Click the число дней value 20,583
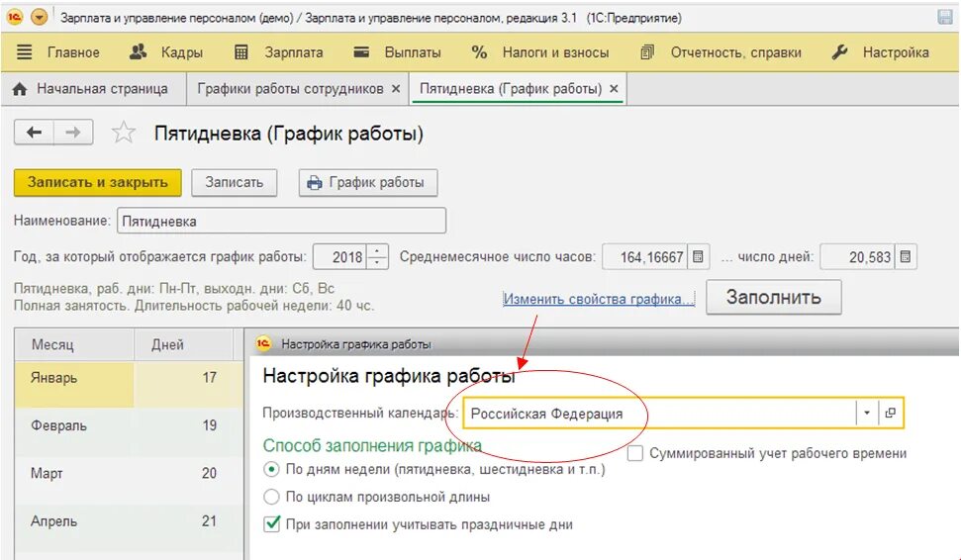The height and width of the screenshot is (560, 961). pos(857,256)
